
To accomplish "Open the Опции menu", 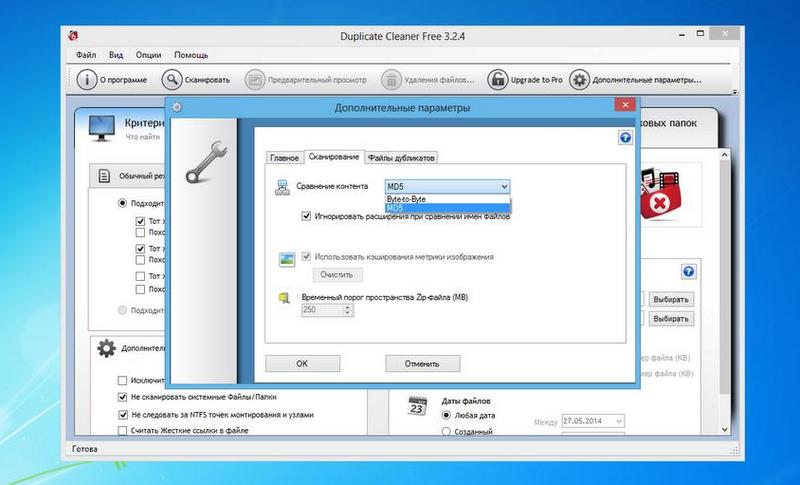I will pos(148,55).
